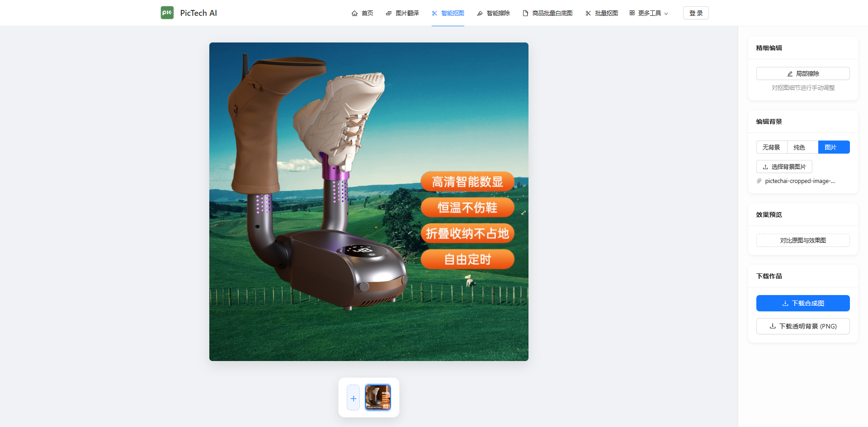Click the 局部擦除 local erase button

pos(803,74)
